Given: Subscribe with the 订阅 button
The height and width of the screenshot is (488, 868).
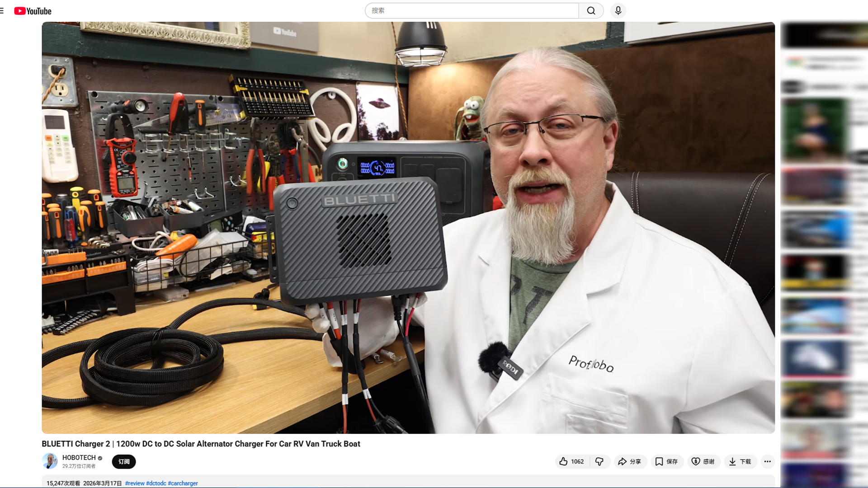Looking at the screenshot, I should 124,461.
